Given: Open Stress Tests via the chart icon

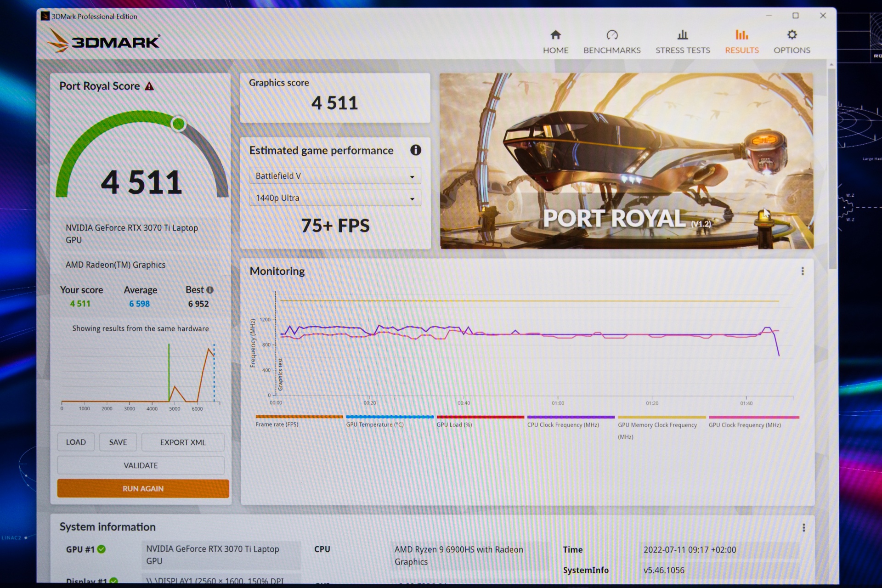Looking at the screenshot, I should [x=683, y=35].
